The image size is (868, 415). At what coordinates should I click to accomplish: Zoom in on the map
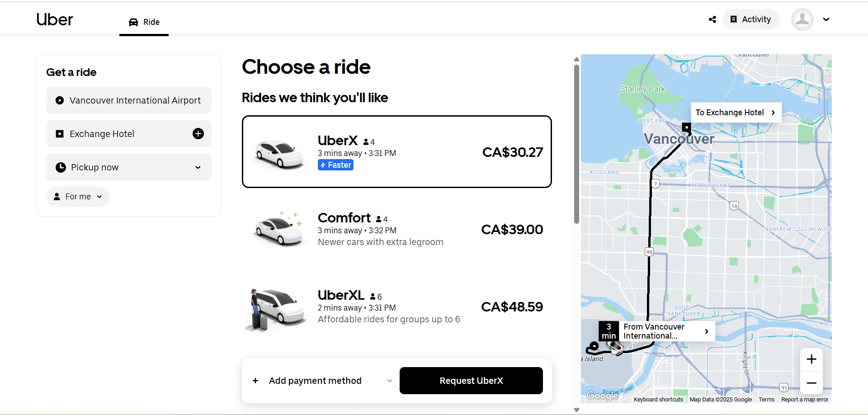click(x=811, y=359)
